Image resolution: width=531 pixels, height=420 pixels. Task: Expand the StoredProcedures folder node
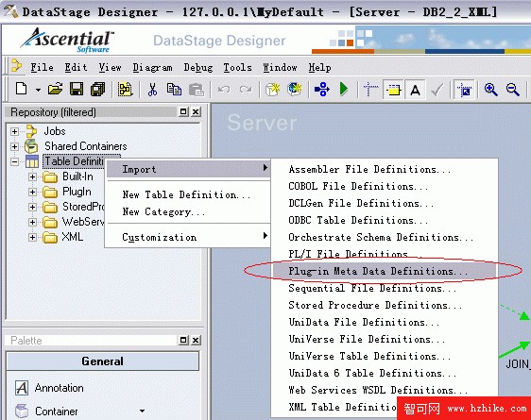tap(32, 207)
